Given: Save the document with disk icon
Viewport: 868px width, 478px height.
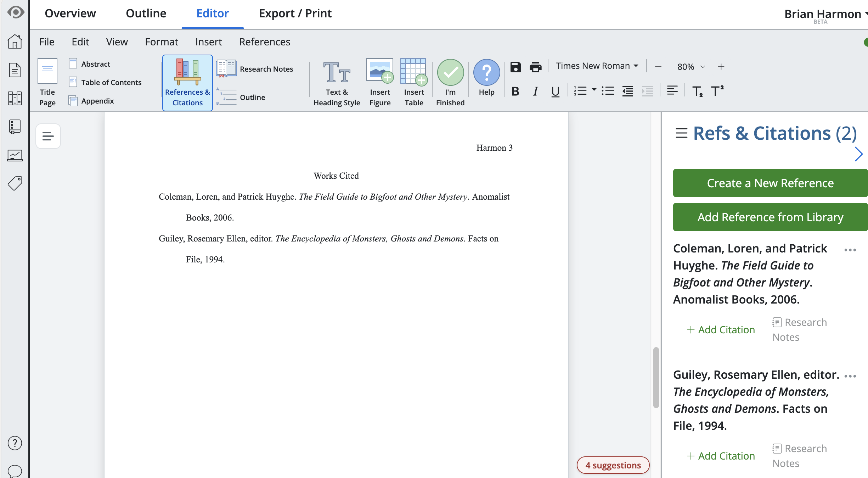Looking at the screenshot, I should point(515,67).
